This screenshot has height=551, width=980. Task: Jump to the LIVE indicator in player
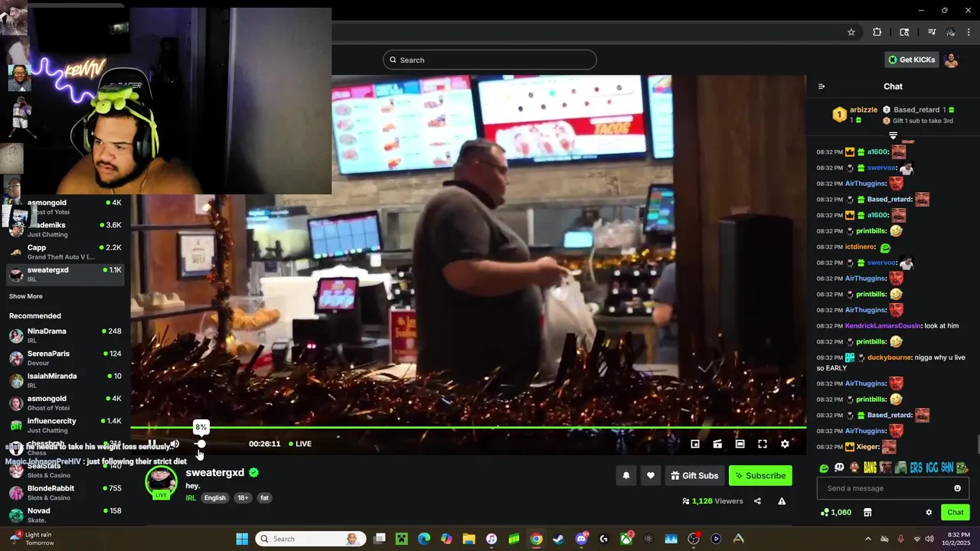pyautogui.click(x=300, y=444)
